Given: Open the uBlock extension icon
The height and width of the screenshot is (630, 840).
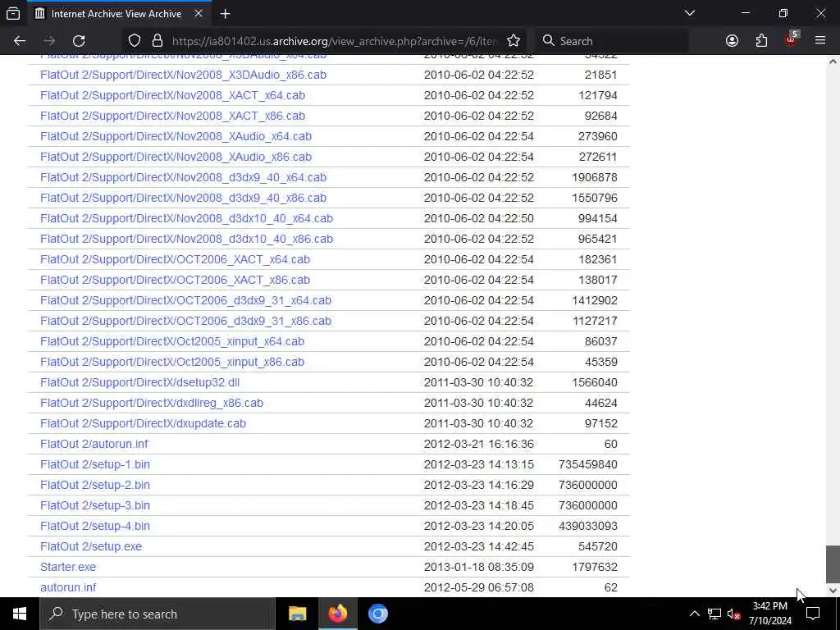Looking at the screenshot, I should coord(792,39).
